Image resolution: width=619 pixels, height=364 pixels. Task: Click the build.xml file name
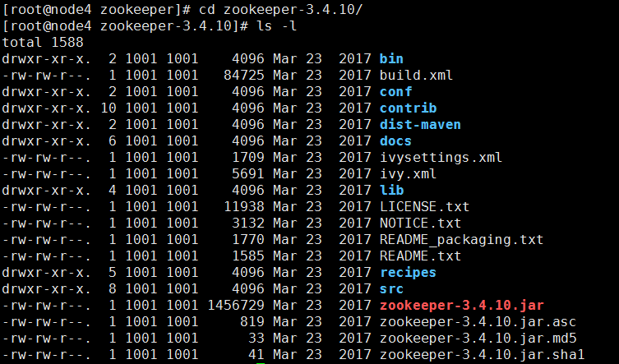pyautogui.click(x=416, y=75)
